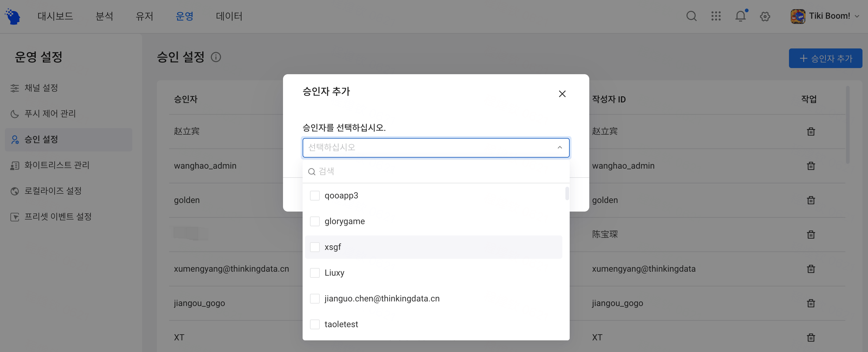
Task: Open the apps grid icon
Action: click(x=716, y=16)
